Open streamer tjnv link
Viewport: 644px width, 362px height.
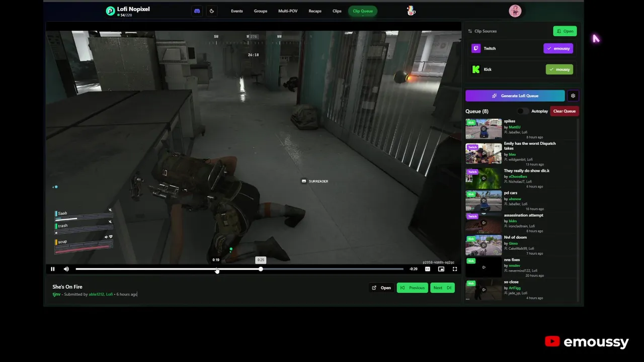click(56, 294)
